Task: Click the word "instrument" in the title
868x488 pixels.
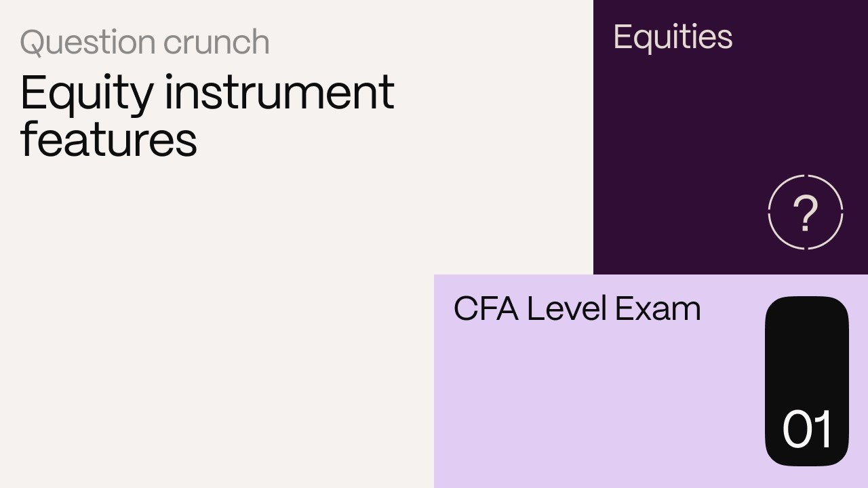Action: [279, 92]
